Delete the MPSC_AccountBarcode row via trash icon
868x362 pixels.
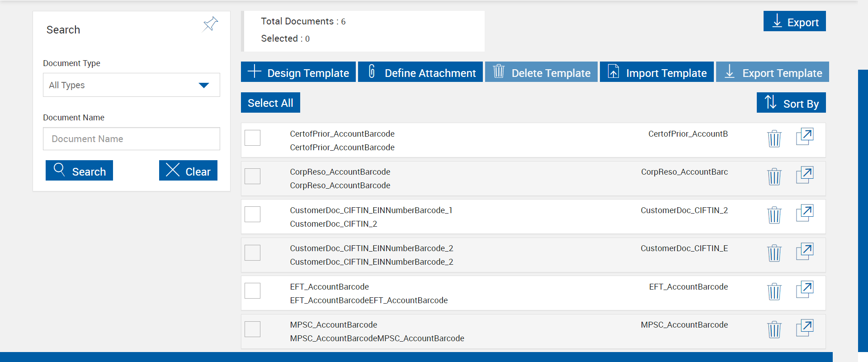tap(774, 329)
